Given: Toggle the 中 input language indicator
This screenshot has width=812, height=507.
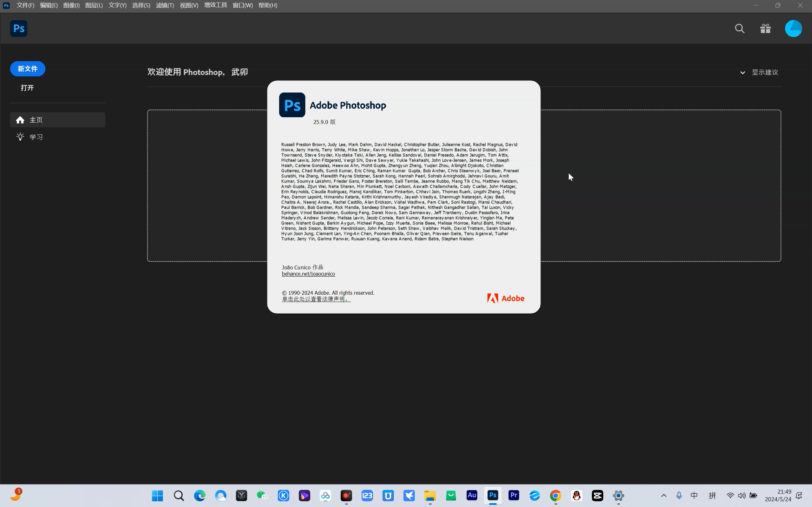Looking at the screenshot, I should (x=694, y=495).
